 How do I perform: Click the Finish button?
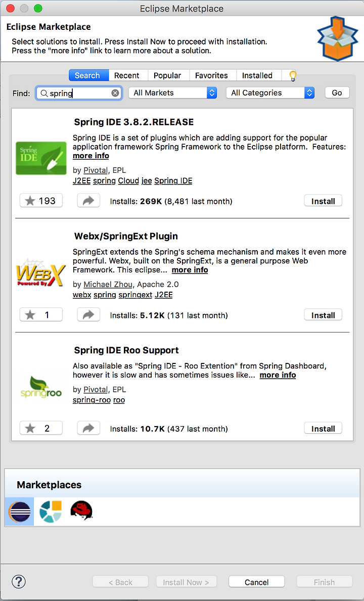[x=324, y=582]
